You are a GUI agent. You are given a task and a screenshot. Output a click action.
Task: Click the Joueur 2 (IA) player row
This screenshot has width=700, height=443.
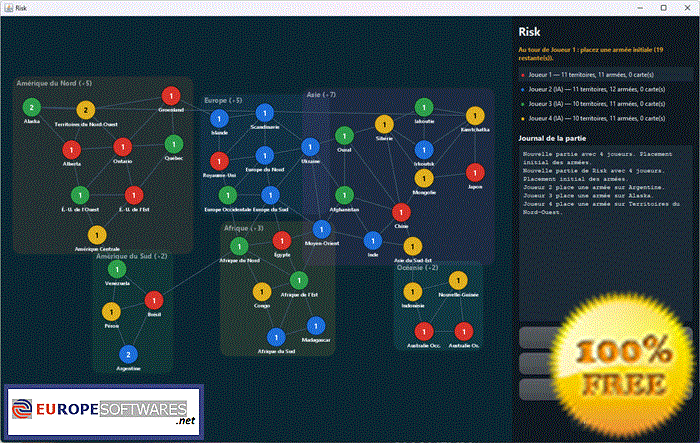(x=605, y=89)
